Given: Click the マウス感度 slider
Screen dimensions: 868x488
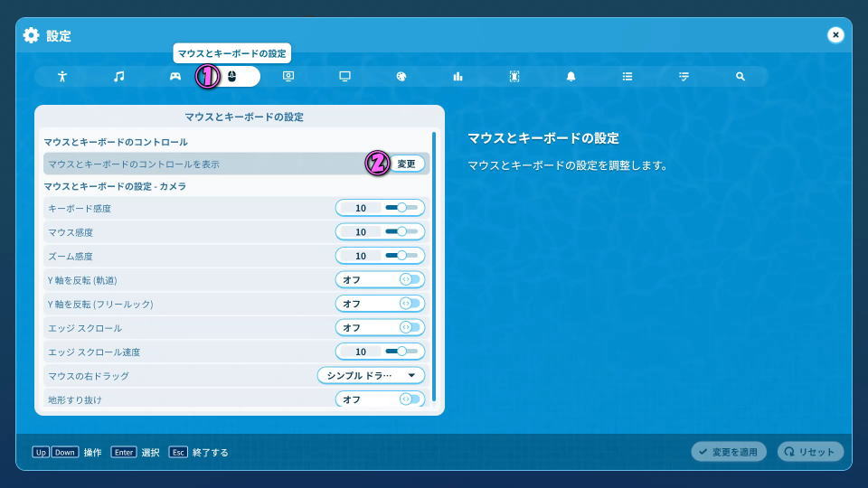Looking at the screenshot, I should tap(401, 232).
